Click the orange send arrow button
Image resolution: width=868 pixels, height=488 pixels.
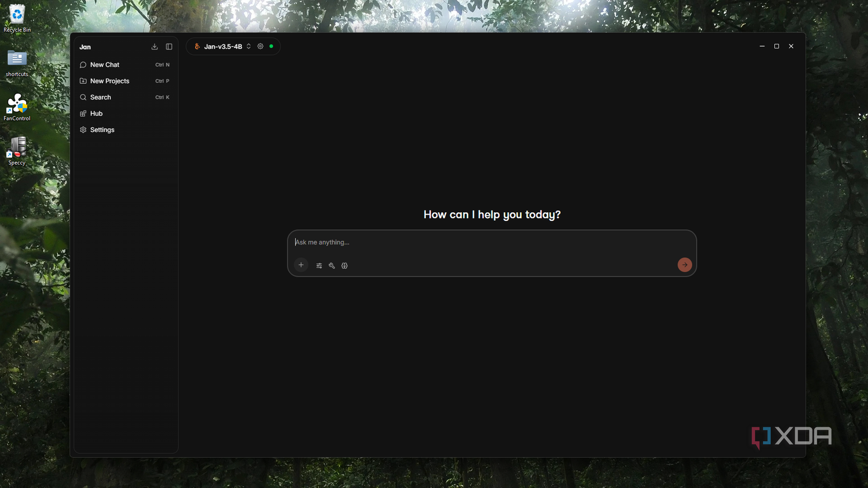[x=685, y=265]
